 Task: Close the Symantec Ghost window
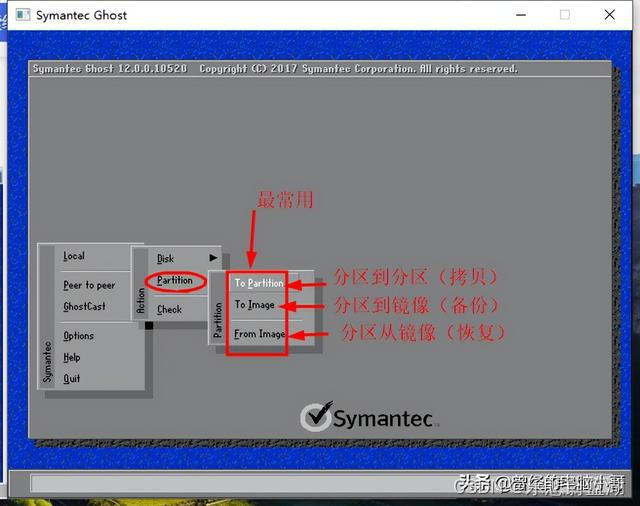tap(610, 15)
